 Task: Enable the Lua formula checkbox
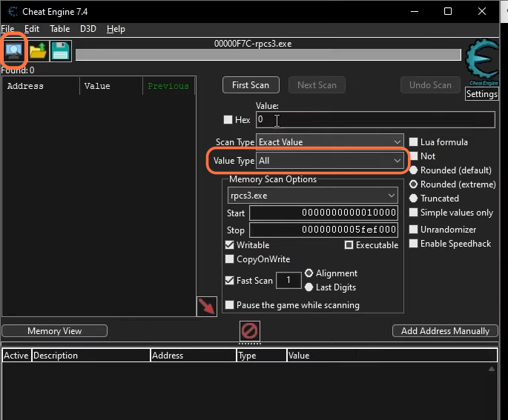click(413, 141)
